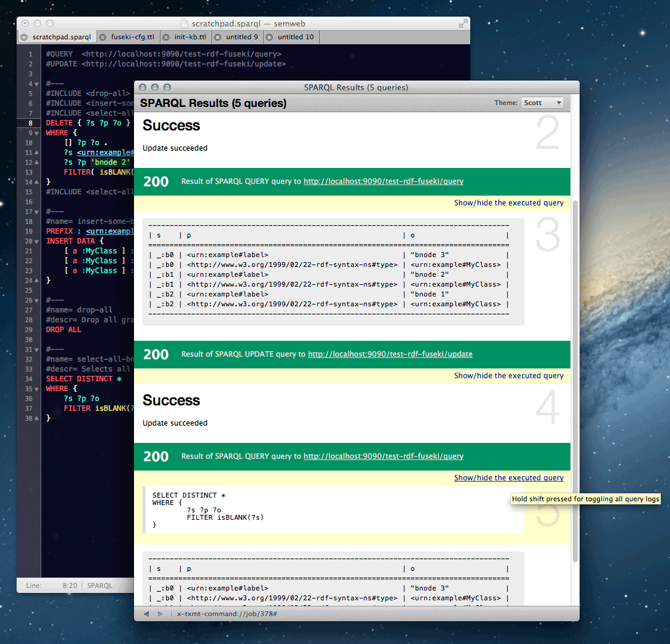670x644 pixels.
Task: Collapse the fold at editor line 9
Action: tap(36, 133)
